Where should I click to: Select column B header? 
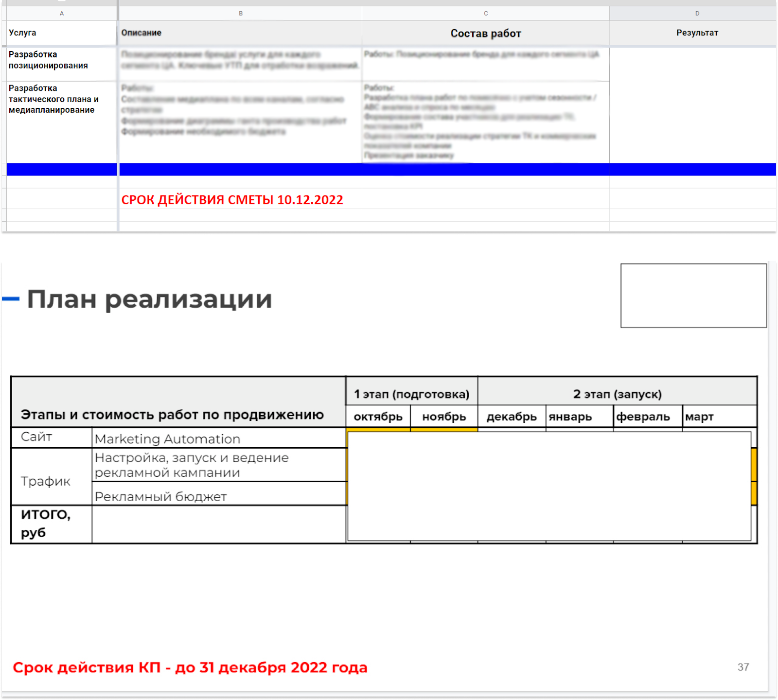240,14
